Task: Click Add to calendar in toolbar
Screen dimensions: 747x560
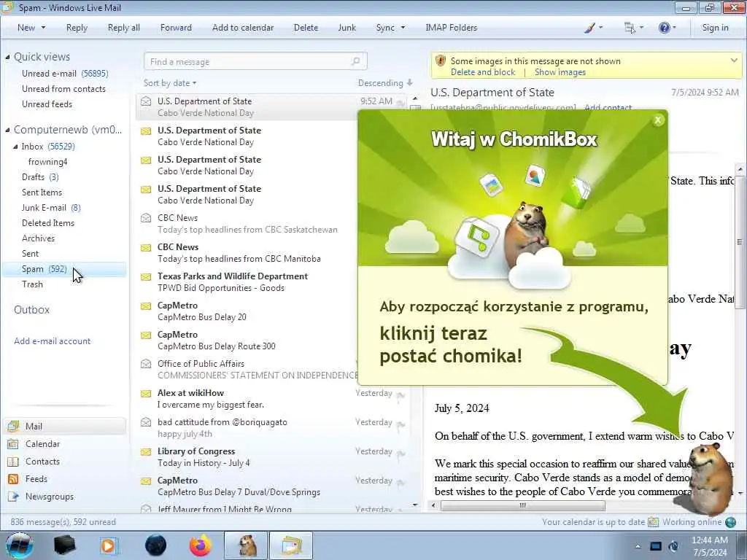Action: (243, 28)
